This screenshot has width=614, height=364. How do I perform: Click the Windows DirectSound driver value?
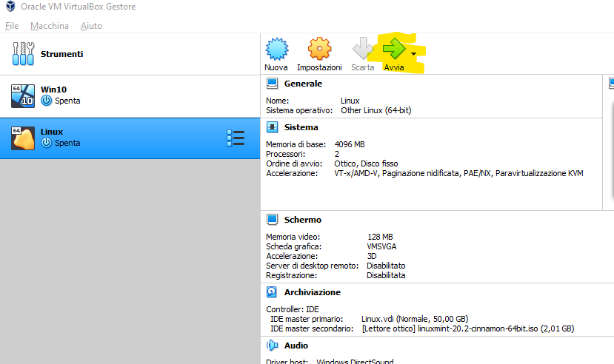click(x=356, y=361)
